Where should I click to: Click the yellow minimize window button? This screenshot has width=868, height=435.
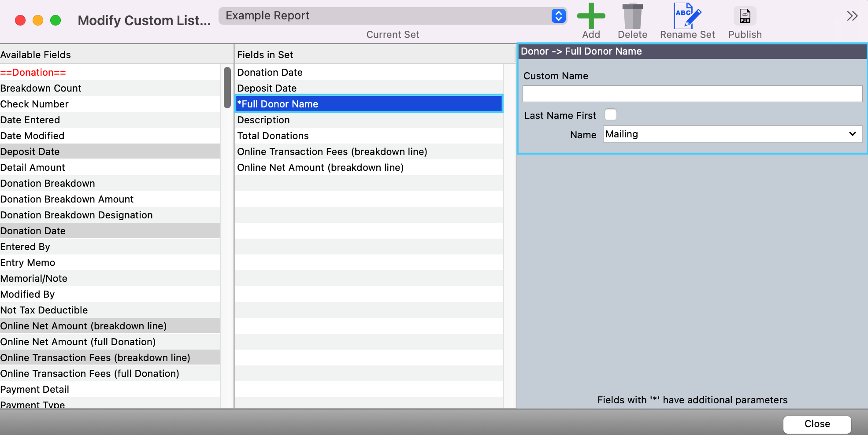[x=38, y=20]
